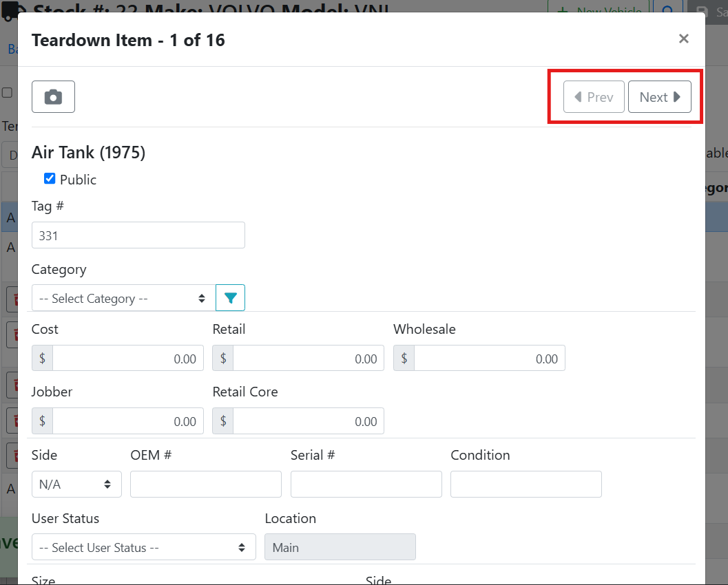This screenshot has height=585, width=728.
Task: Click the Tag # input field
Action: coord(138,235)
